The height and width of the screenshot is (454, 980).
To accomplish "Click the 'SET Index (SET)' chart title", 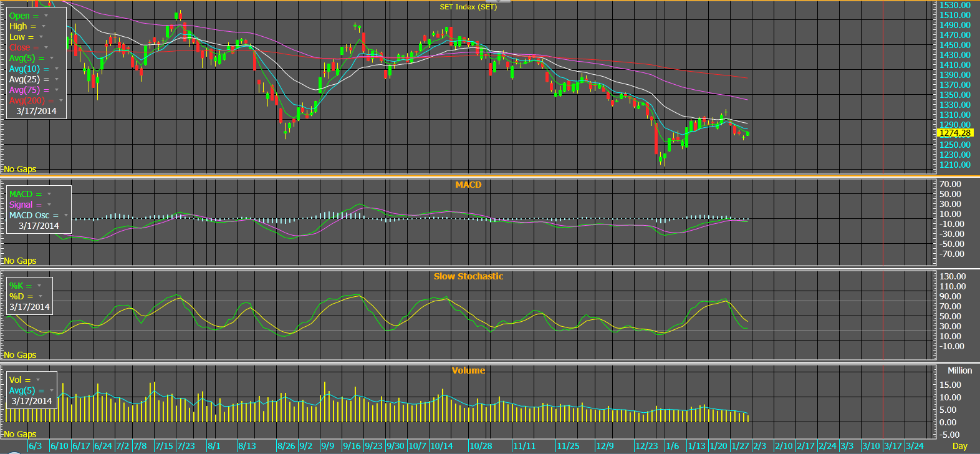I will pyautogui.click(x=469, y=7).
